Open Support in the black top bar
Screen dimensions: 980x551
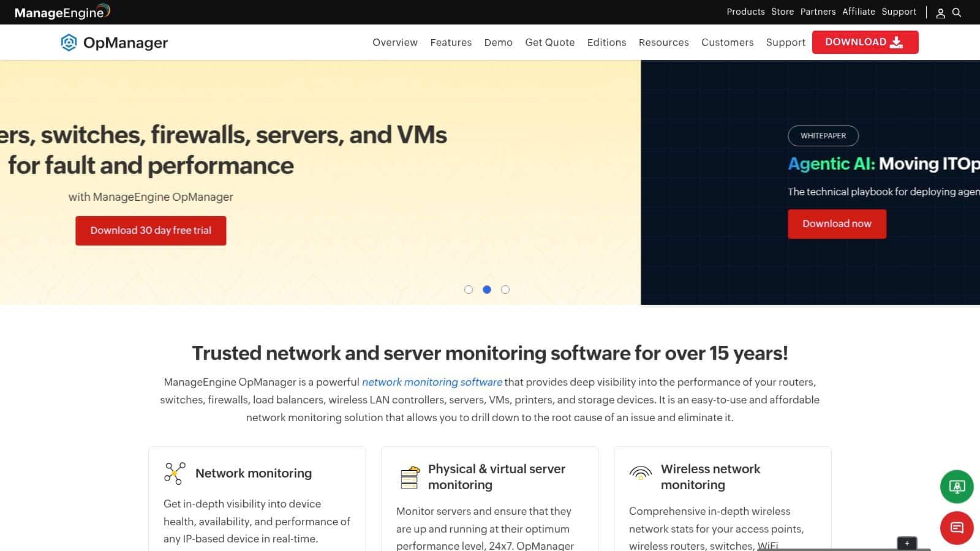pos(899,12)
